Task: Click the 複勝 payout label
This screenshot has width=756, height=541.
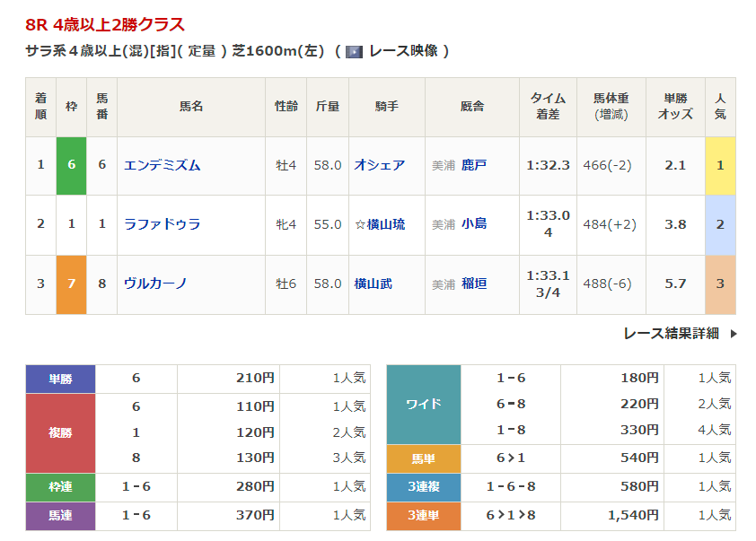Action: [60, 432]
